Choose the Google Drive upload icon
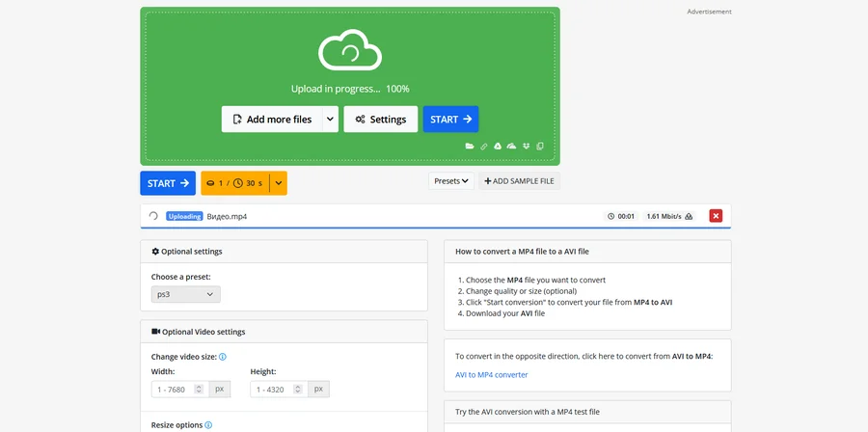 [498, 147]
